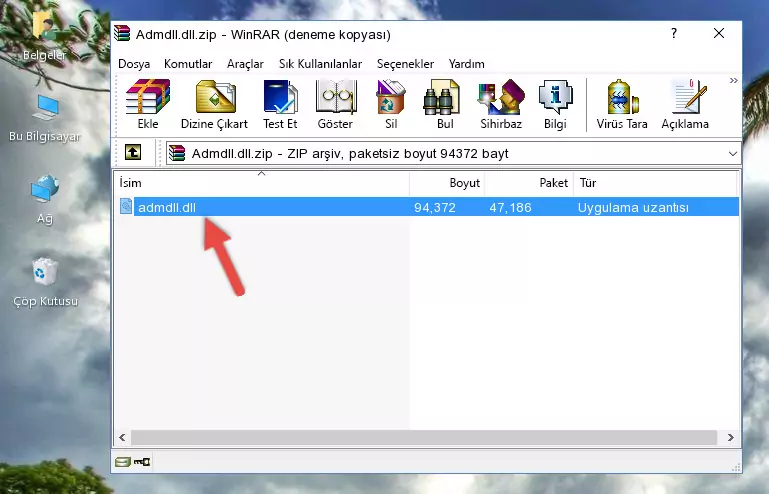Show archive Bilgi information
The image size is (769, 494).
click(x=555, y=104)
